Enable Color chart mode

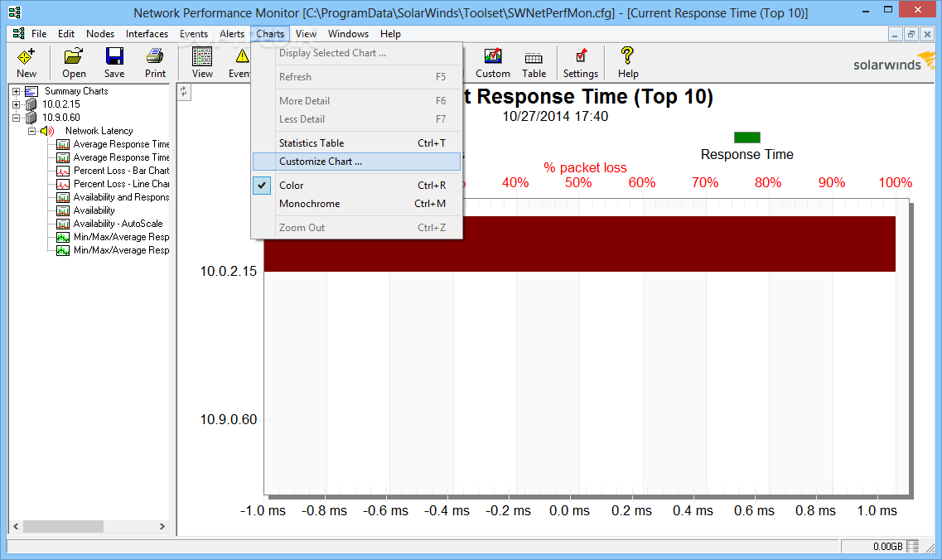(x=357, y=186)
